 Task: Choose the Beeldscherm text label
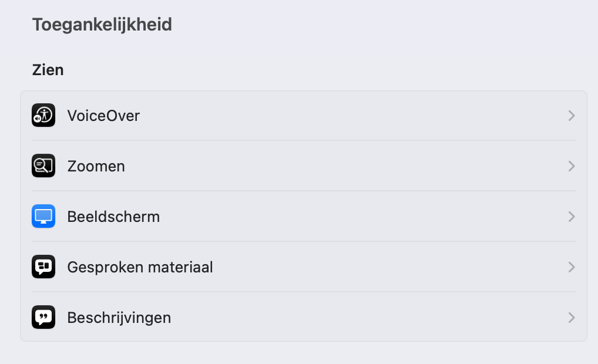tap(113, 217)
